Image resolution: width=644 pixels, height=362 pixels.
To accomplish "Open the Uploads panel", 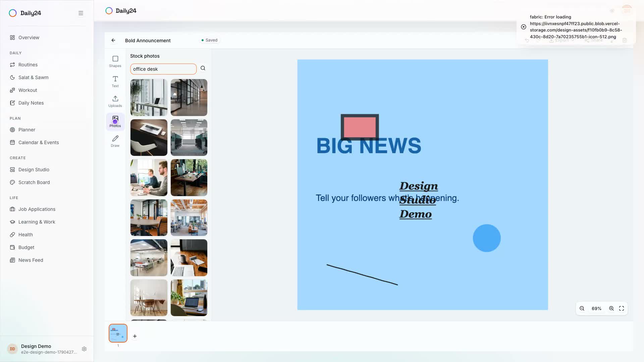I will (115, 101).
